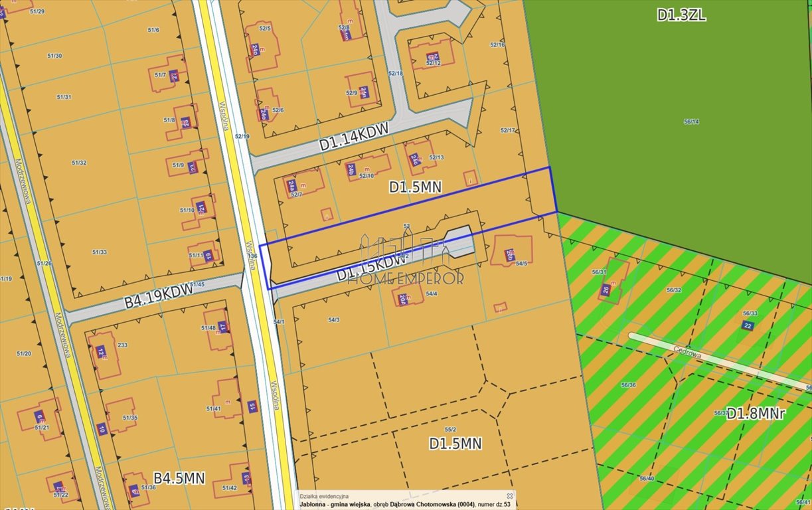
Task: Click parcel number 56/14
Action: click(x=691, y=122)
